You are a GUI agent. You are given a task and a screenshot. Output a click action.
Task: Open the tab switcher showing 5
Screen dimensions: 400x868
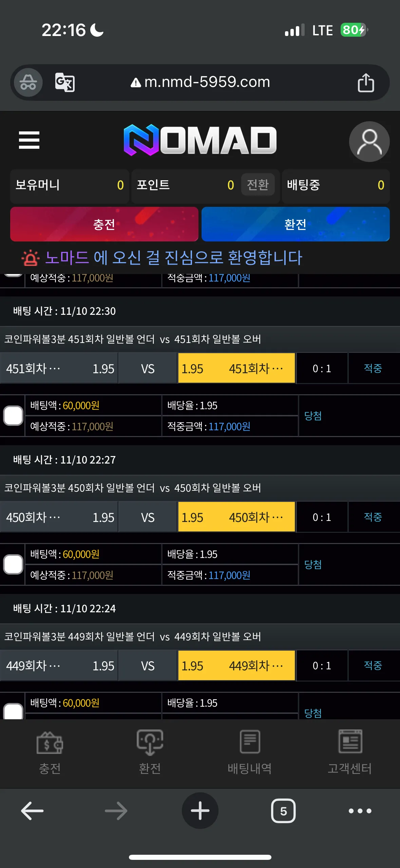point(283,811)
